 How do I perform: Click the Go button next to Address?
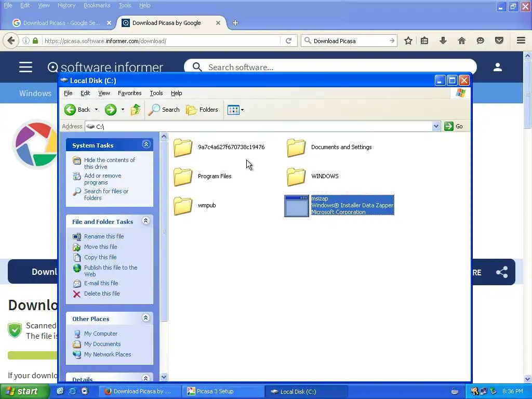pos(454,126)
